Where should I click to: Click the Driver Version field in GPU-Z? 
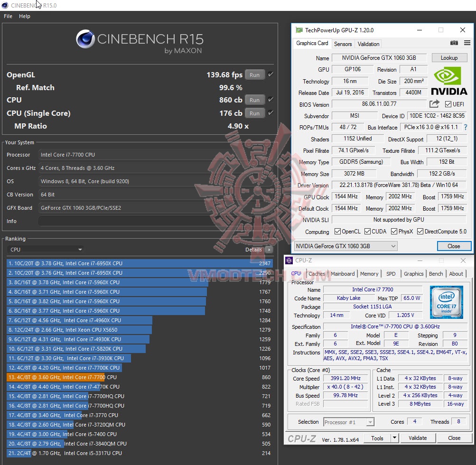tap(399, 185)
